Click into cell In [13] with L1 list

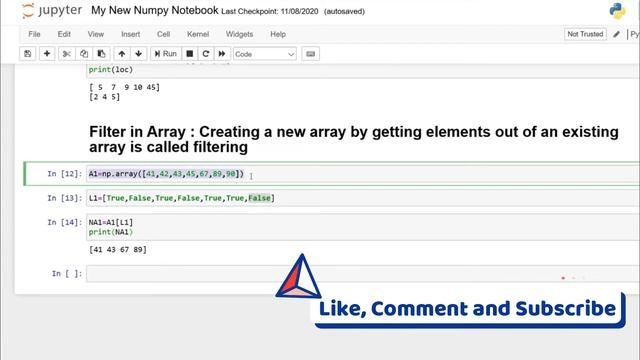[x=363, y=198]
